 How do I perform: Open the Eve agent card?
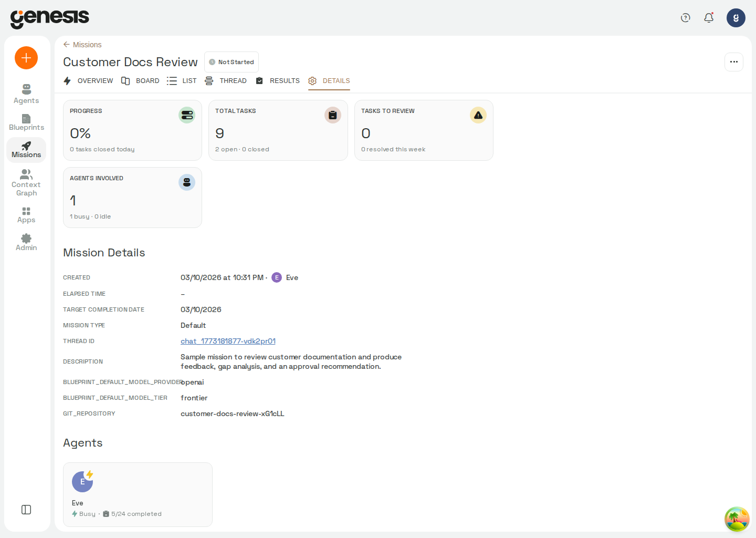(138, 494)
